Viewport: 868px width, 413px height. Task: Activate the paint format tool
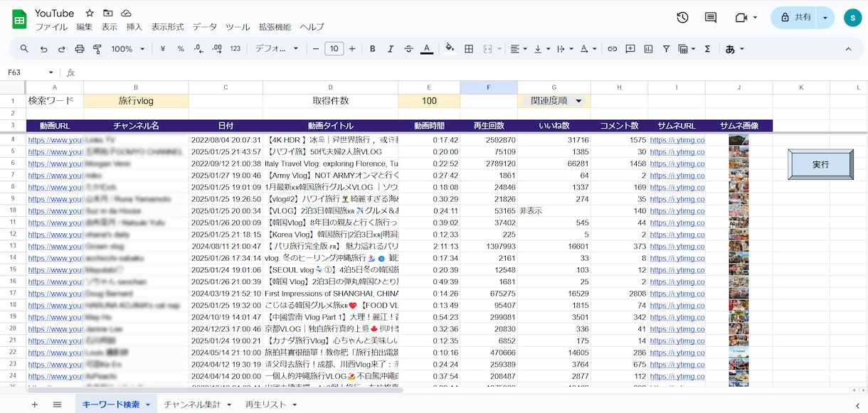[x=97, y=49]
